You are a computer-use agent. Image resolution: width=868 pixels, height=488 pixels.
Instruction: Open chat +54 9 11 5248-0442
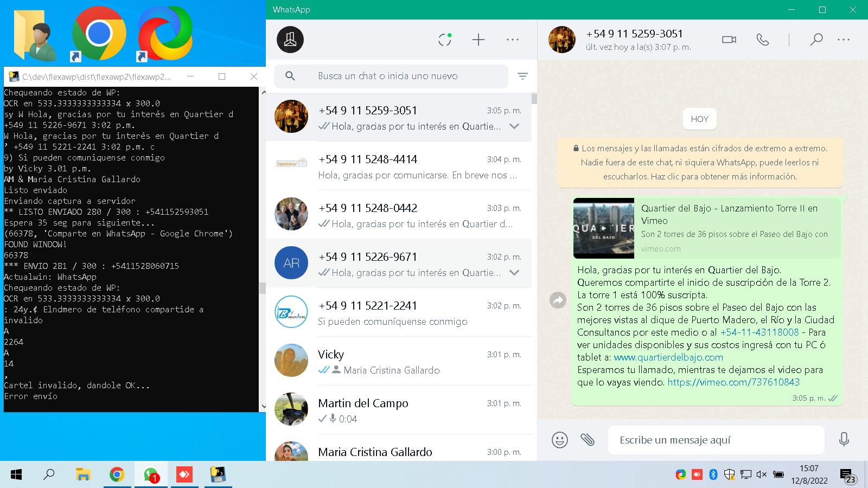click(x=399, y=215)
